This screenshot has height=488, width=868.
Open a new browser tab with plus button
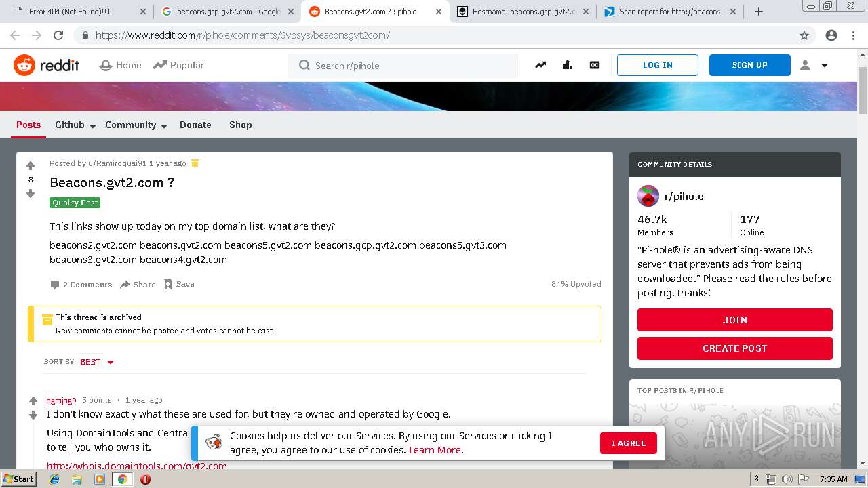(x=759, y=12)
